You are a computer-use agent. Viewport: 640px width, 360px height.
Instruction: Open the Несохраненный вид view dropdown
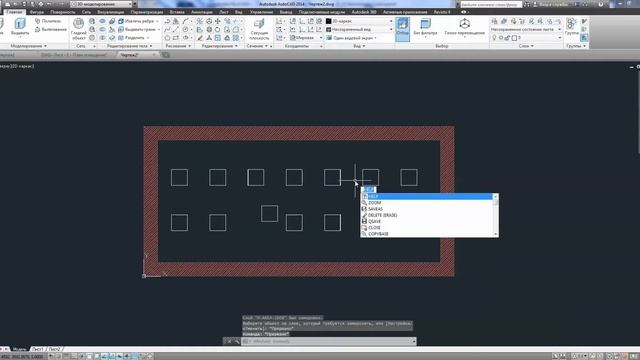pos(359,29)
